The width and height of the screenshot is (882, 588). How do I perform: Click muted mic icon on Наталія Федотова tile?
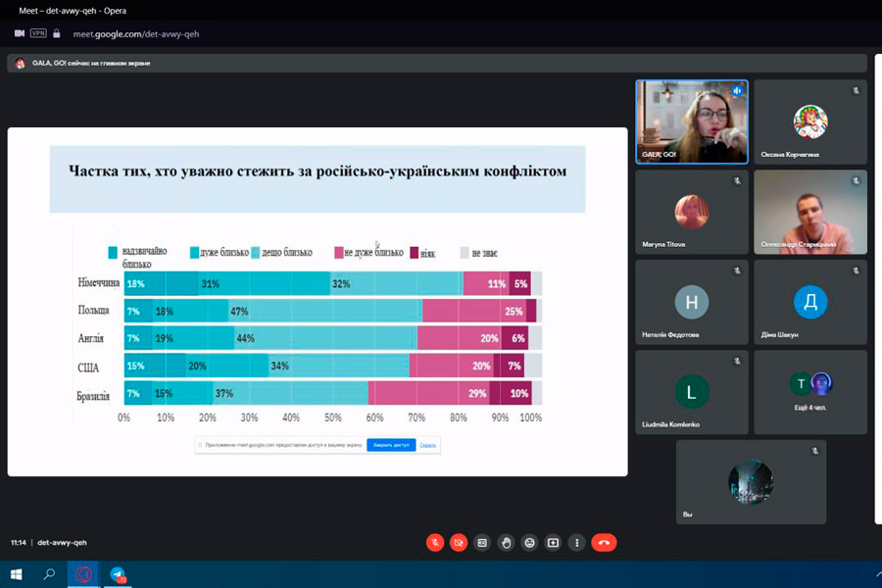737,270
